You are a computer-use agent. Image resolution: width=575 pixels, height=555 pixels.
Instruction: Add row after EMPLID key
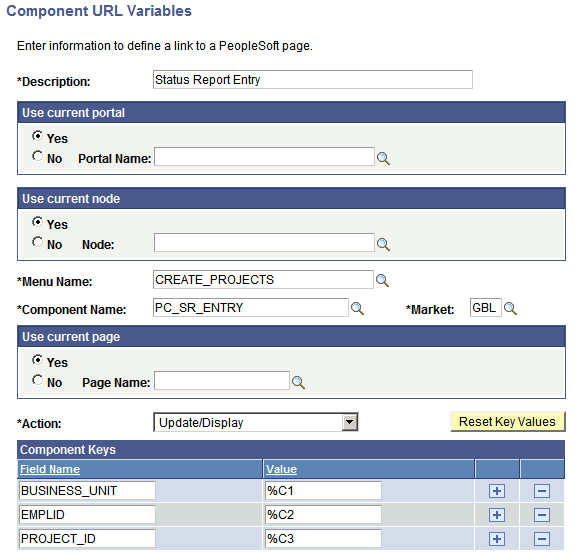tap(497, 515)
